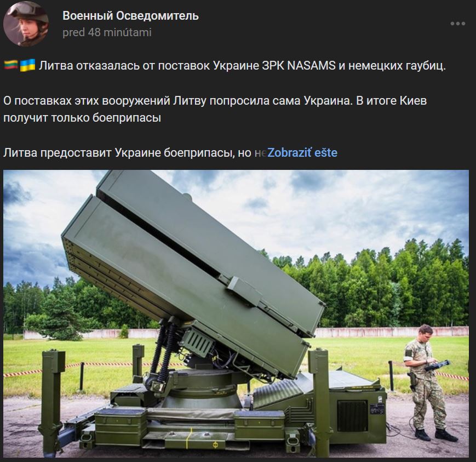Open the three-dot post options menu
The height and width of the screenshot is (462, 476).
[457, 24]
